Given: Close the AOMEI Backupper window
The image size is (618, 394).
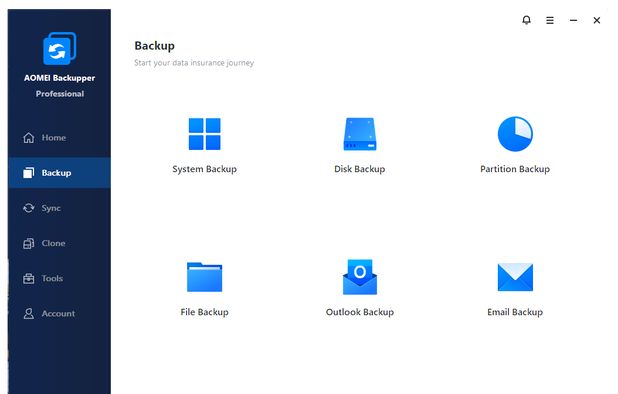Looking at the screenshot, I should pyautogui.click(x=597, y=20).
